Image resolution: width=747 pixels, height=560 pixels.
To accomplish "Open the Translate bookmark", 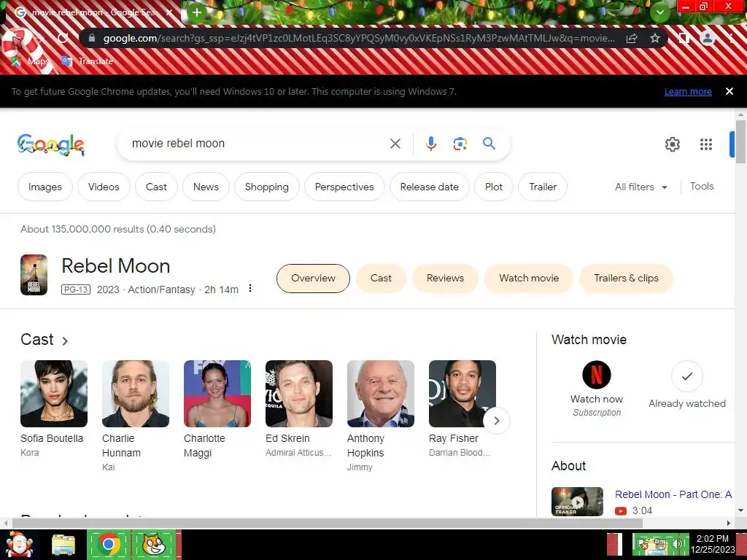I will (88, 61).
